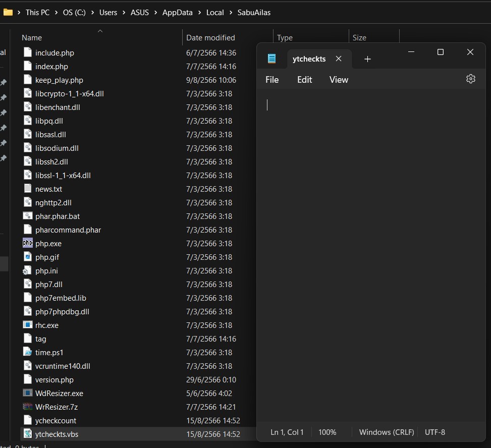491x448 pixels.
Task: Click the libcrypto-1_1-x64.dll file icon
Action: pos(28,93)
